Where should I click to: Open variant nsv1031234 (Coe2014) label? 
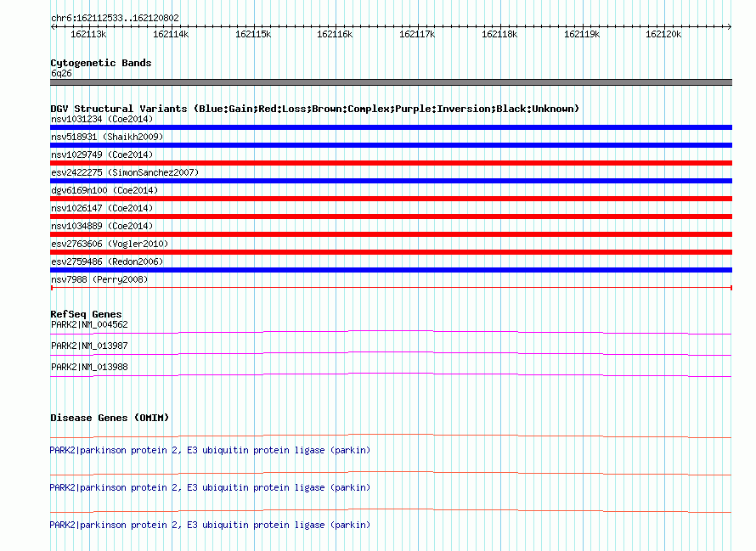coord(102,119)
